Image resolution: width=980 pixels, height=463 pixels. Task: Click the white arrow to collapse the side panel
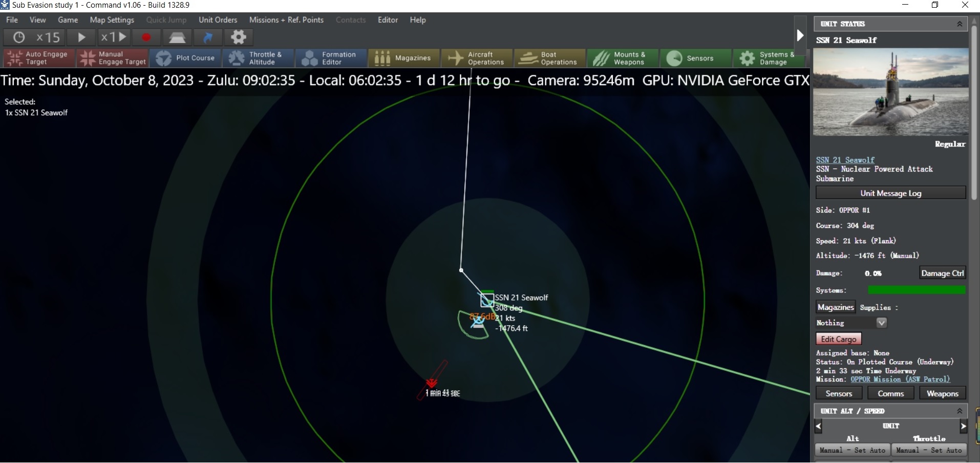(800, 35)
